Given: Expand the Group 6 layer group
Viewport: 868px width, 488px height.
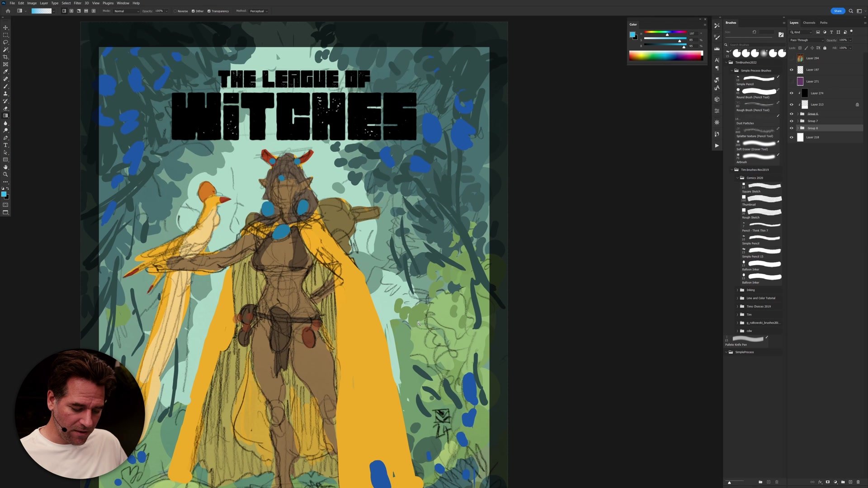Looking at the screenshot, I should tap(797, 113).
